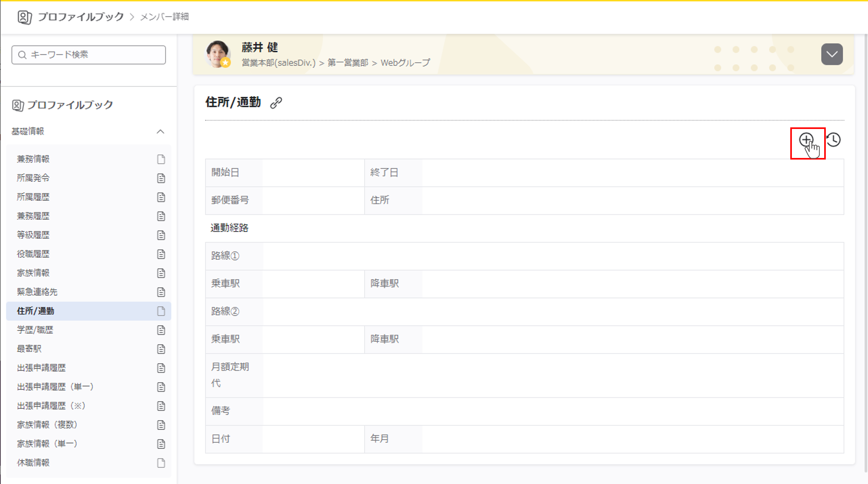Click the document icon next to 所属発令

(x=161, y=178)
